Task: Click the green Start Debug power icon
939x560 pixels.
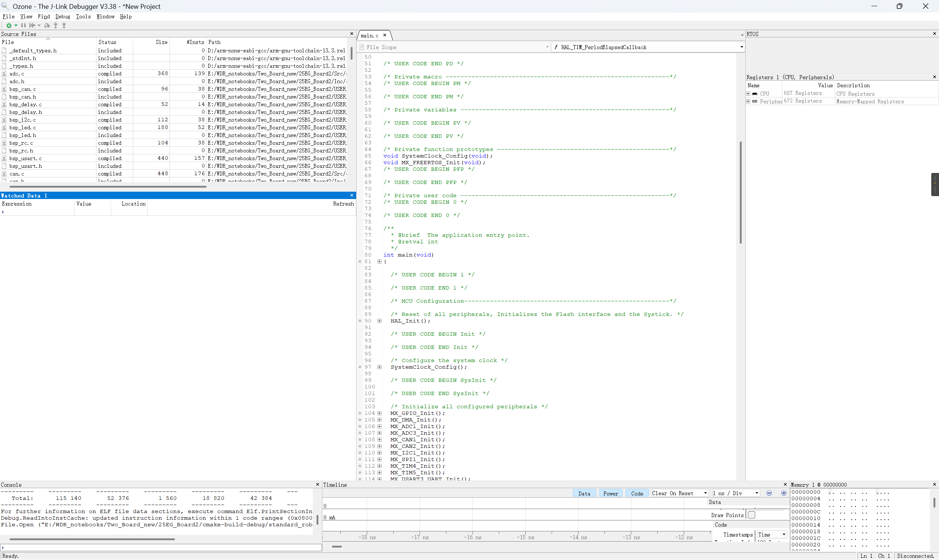Action: (9, 25)
